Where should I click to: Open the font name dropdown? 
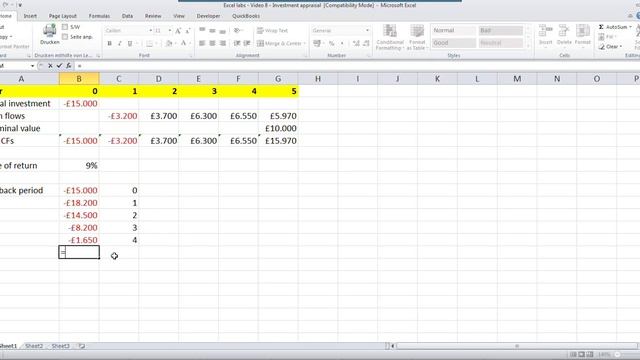point(151,31)
